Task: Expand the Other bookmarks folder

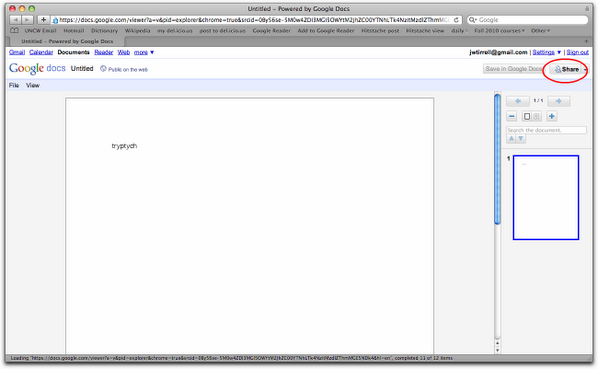Action: coord(540,30)
